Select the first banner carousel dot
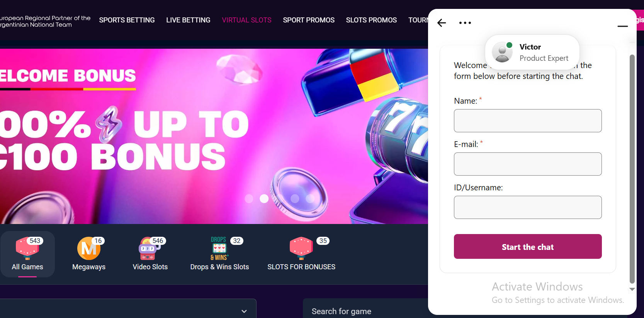The image size is (644, 318). click(x=249, y=198)
